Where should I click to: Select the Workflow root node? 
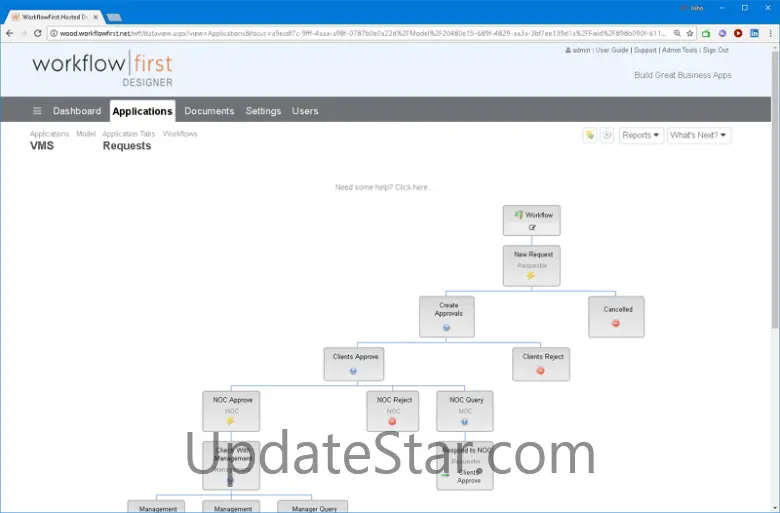coord(531,220)
